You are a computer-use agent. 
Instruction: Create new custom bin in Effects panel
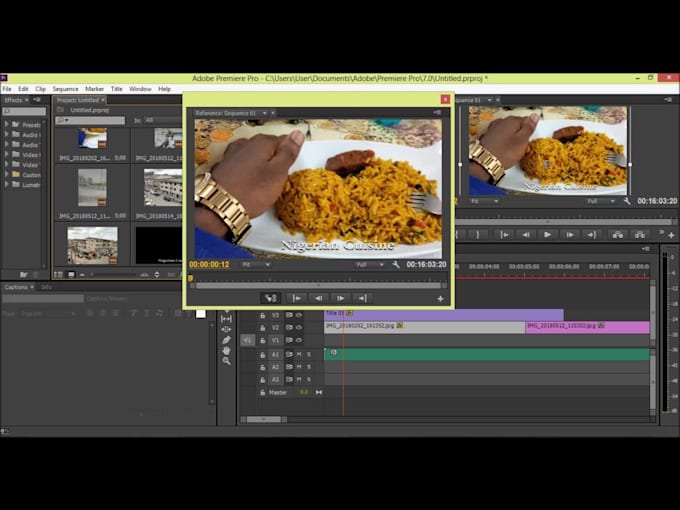point(23,275)
